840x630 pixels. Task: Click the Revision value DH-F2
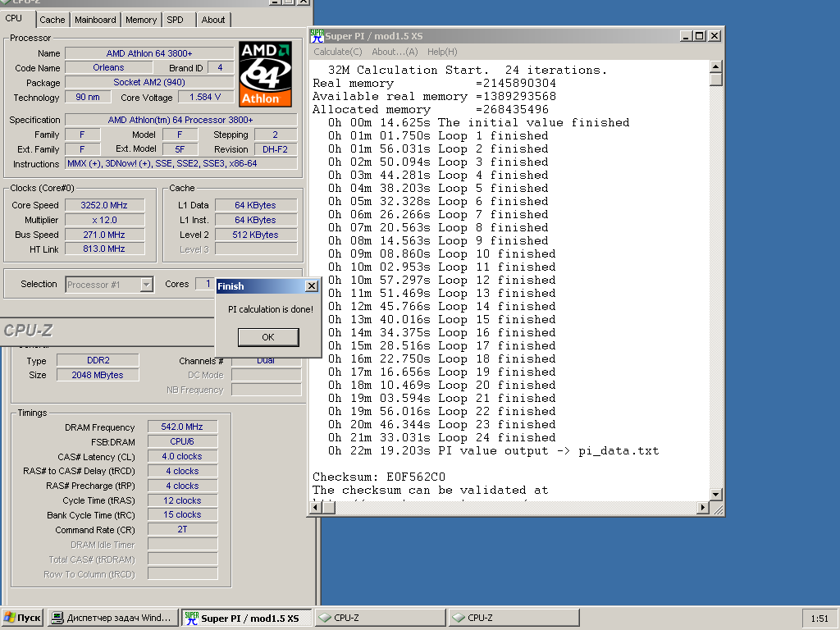[x=276, y=149]
